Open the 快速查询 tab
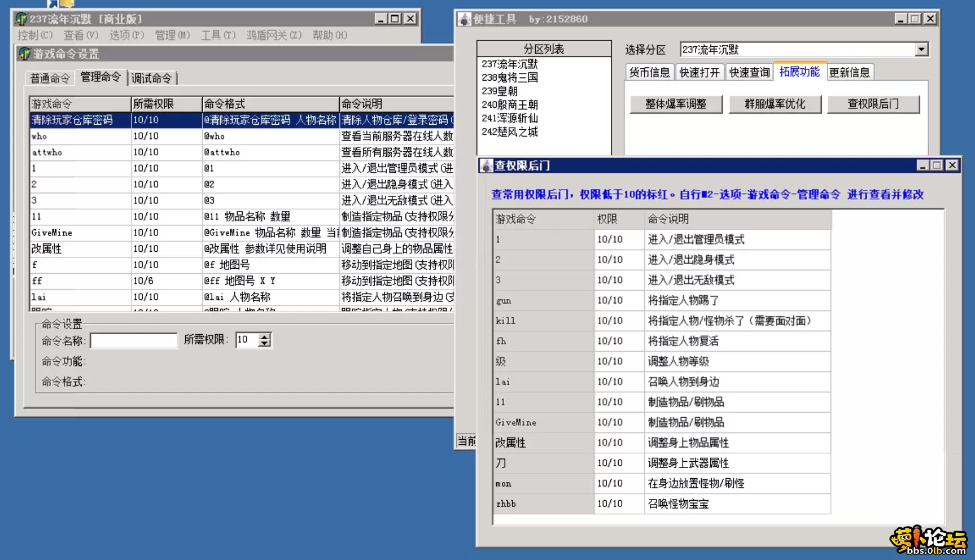Screen dimensions: 975x560 749,72
